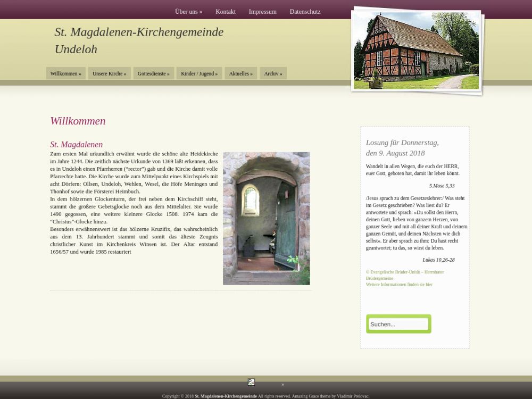Image resolution: width=532 pixels, height=399 pixels.
Task: Click the broken image icon in footer
Action: 251,382
